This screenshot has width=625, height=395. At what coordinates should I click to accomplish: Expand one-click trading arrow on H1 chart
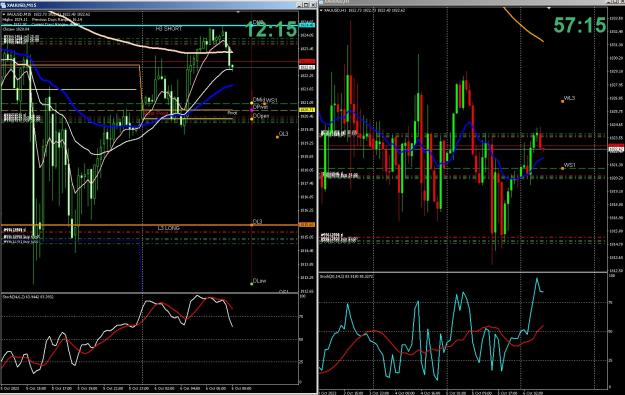322,10
